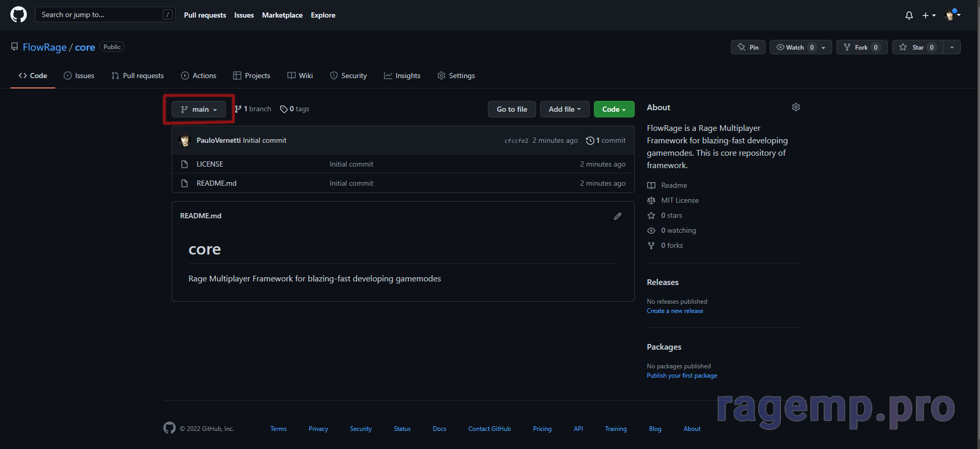This screenshot has height=449, width=980.
Task: Click Create a new release
Action: [675, 311]
